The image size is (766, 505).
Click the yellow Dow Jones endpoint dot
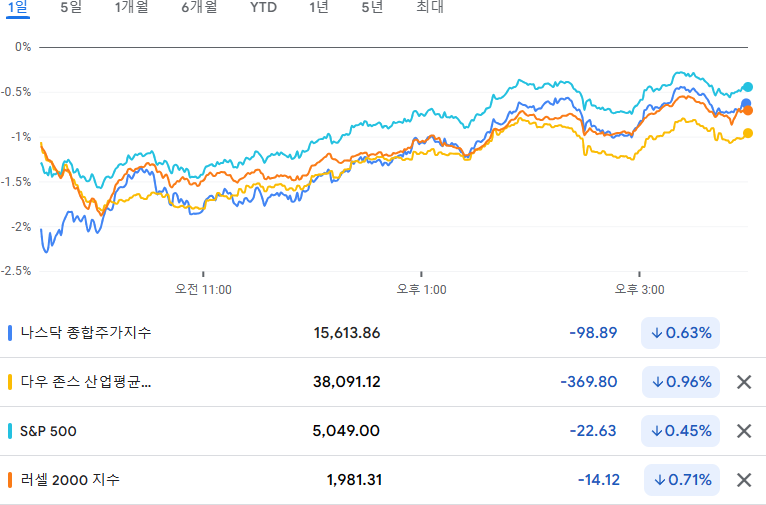click(747, 133)
